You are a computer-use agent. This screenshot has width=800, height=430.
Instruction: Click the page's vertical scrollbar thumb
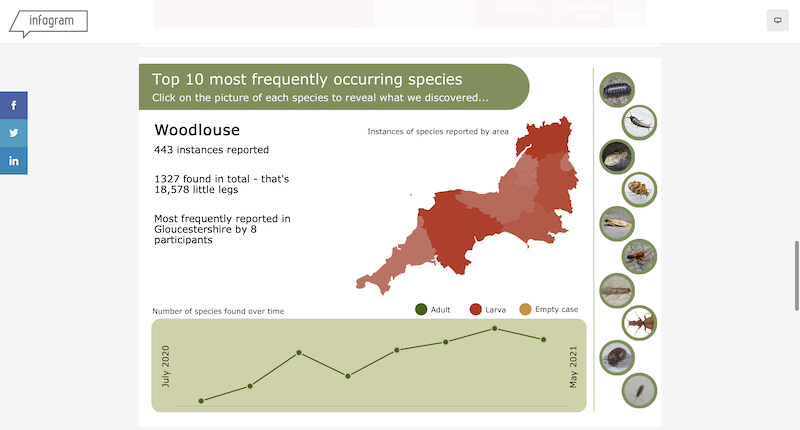point(795,268)
